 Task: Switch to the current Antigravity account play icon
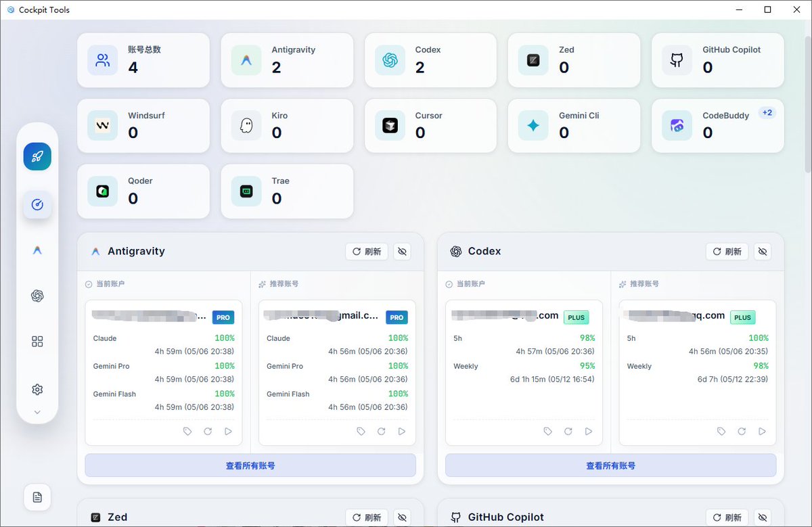coord(228,432)
